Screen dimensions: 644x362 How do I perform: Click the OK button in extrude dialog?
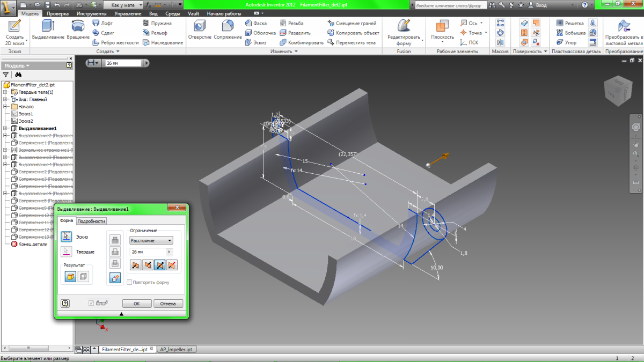136,304
